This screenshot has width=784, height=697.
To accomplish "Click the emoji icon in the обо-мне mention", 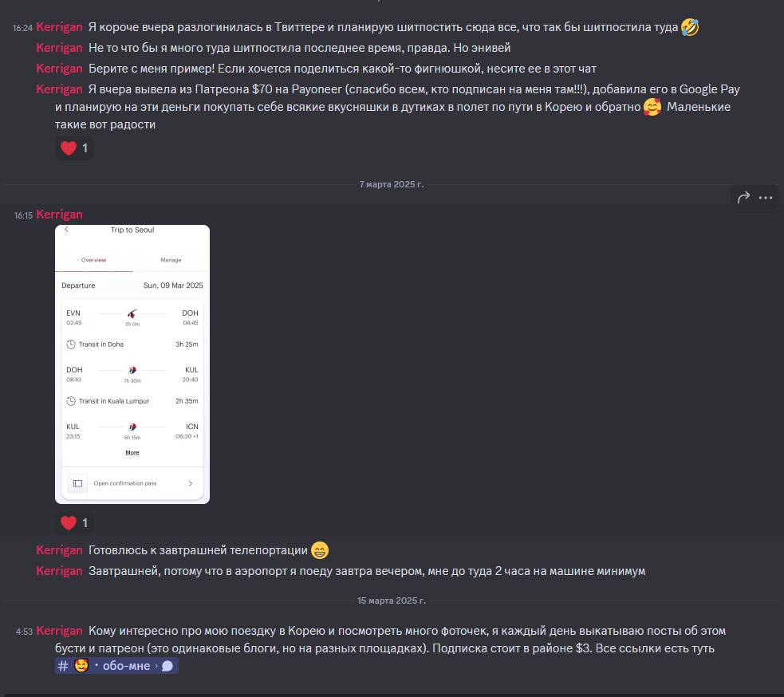I will (x=81, y=666).
